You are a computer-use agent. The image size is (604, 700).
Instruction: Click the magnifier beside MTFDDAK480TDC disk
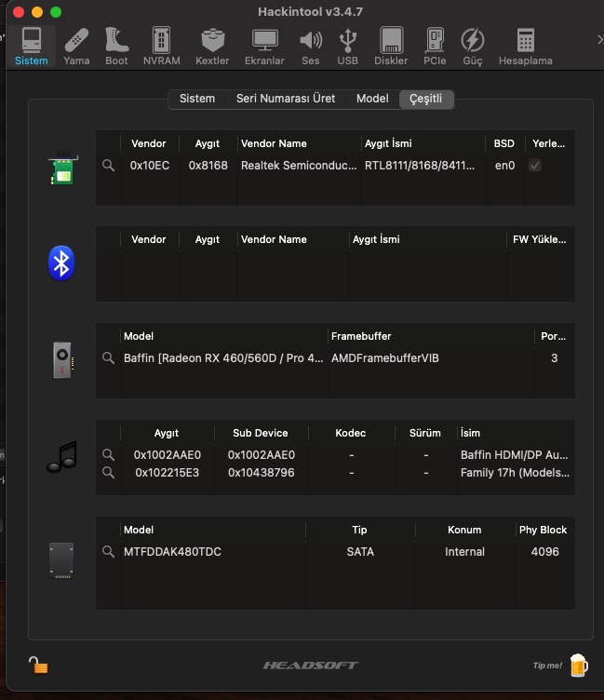tap(109, 552)
